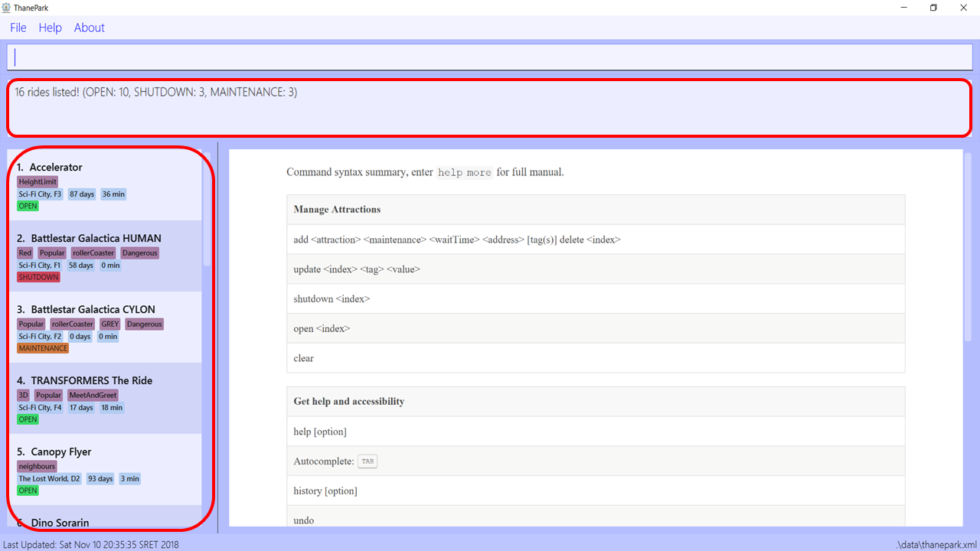
Task: Click the 3D tag on TRANSFORMERS
Action: [x=23, y=396]
